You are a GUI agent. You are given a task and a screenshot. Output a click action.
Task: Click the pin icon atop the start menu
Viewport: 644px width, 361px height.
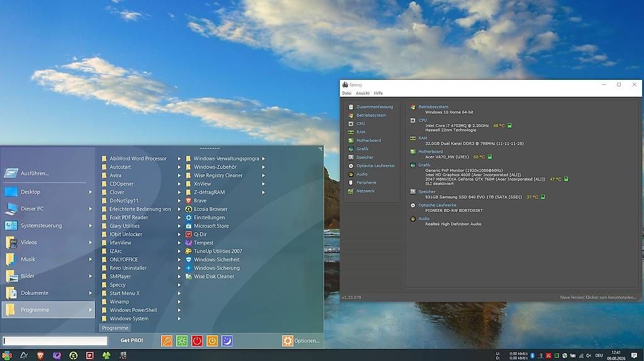coord(320,149)
